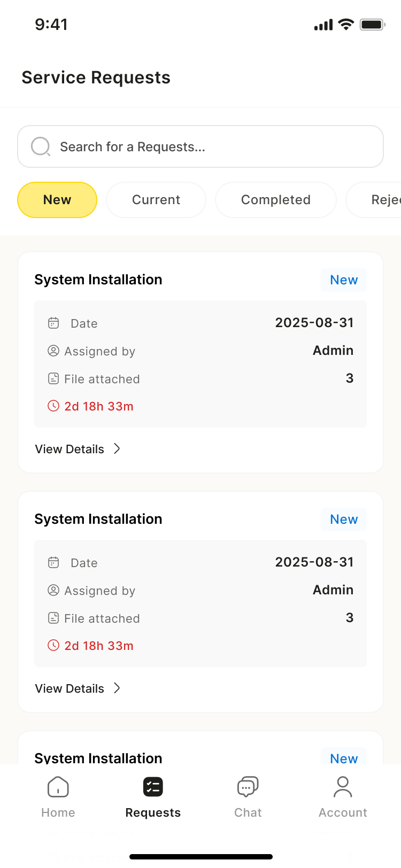Click View Details on first System Installation

[x=70, y=449]
